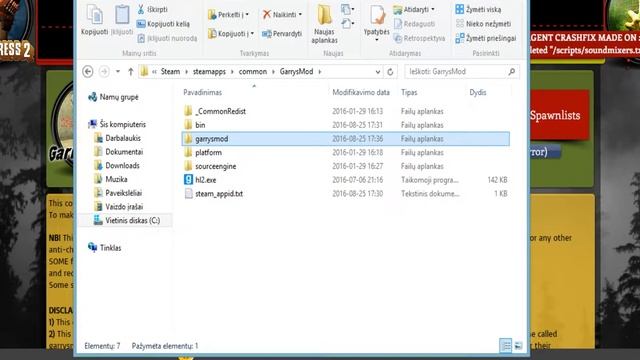Switch to details view in status bar
640x360 pixels.
tap(505, 346)
